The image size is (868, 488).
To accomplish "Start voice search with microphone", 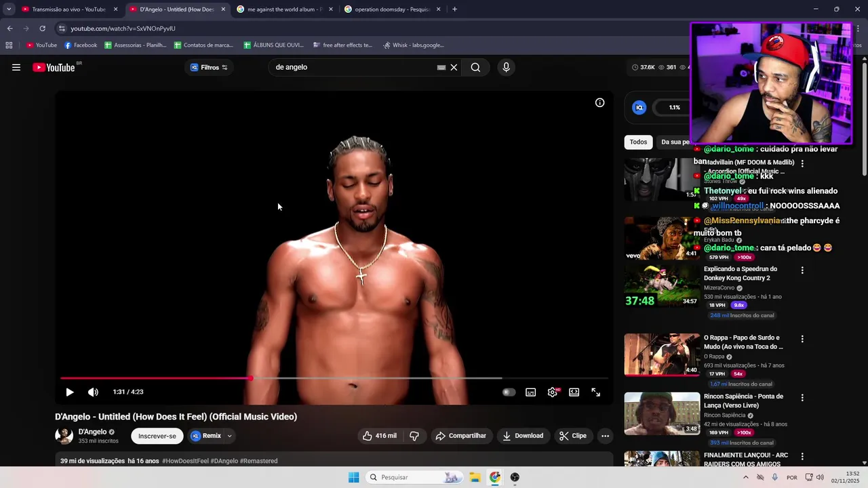I will coord(506,67).
